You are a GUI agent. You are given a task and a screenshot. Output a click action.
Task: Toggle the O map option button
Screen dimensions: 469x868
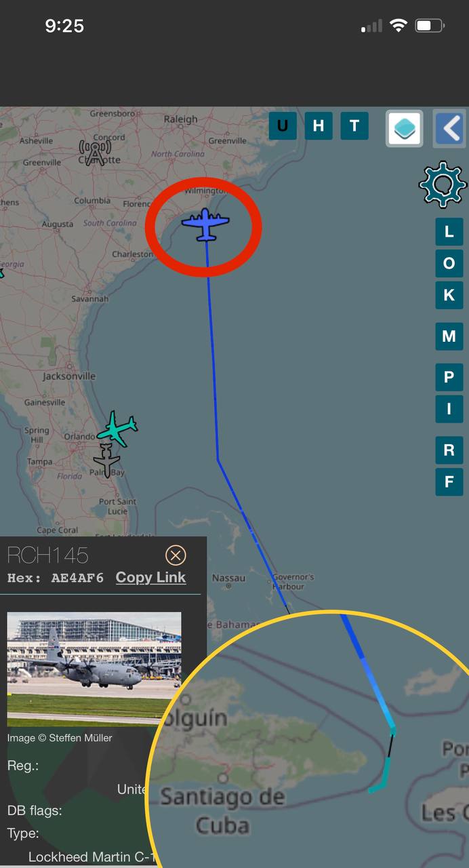click(449, 264)
